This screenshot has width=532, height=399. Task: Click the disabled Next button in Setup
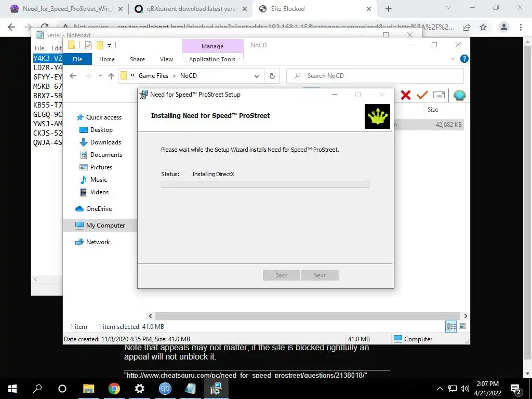[x=320, y=275]
